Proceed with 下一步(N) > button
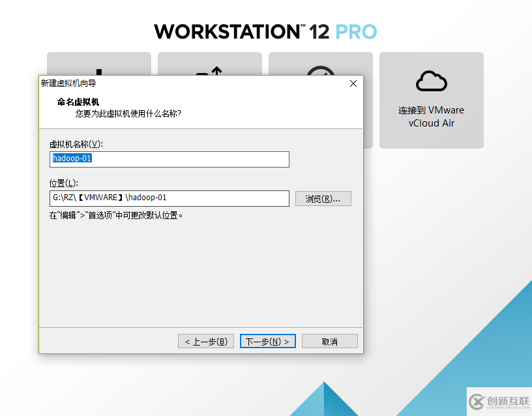The height and width of the screenshot is (416, 532). tap(268, 341)
